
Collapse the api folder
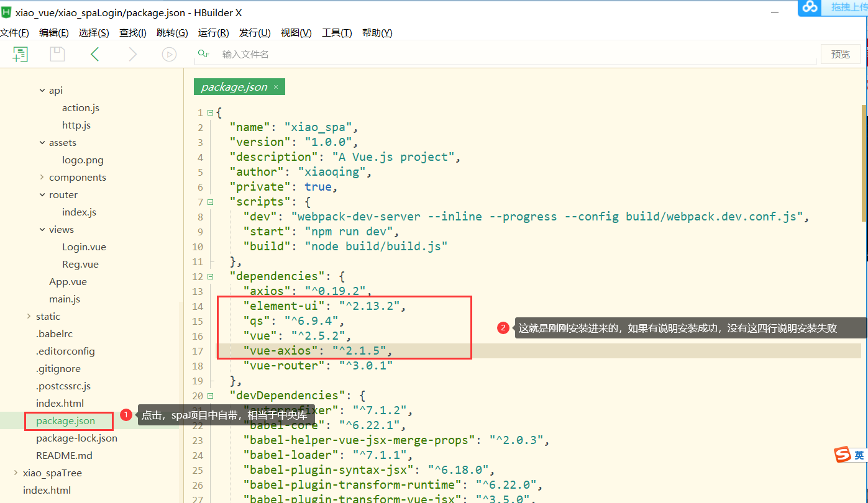[42, 90]
